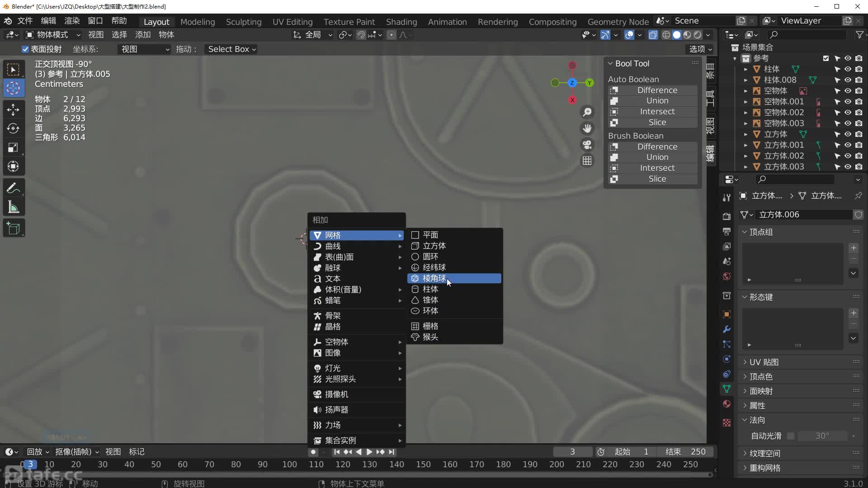Expand the 立方体.001 tree item

(x=745, y=145)
